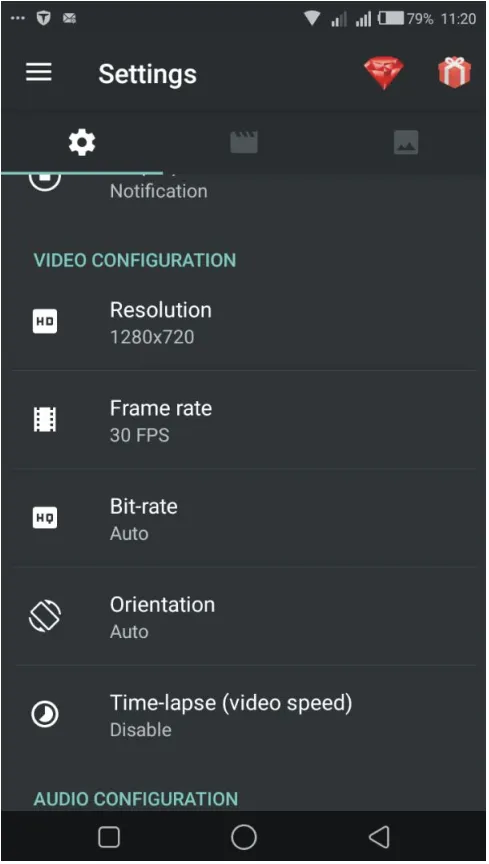Tap the red ruby premium icon
Image resolution: width=489 pixels, height=864 pixels.
point(384,73)
